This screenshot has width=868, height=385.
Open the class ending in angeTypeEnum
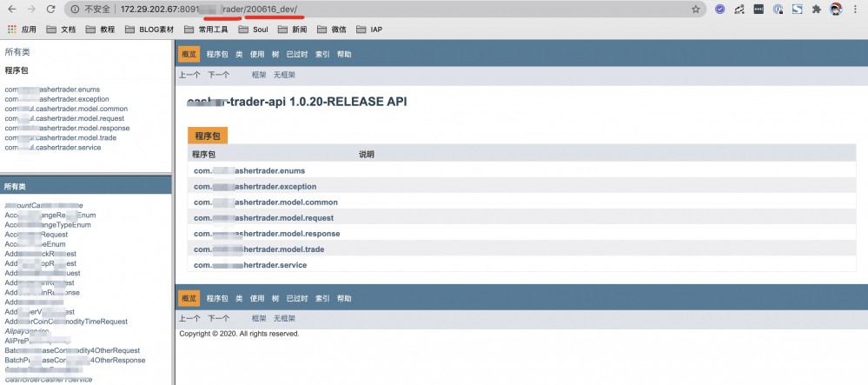[48, 225]
